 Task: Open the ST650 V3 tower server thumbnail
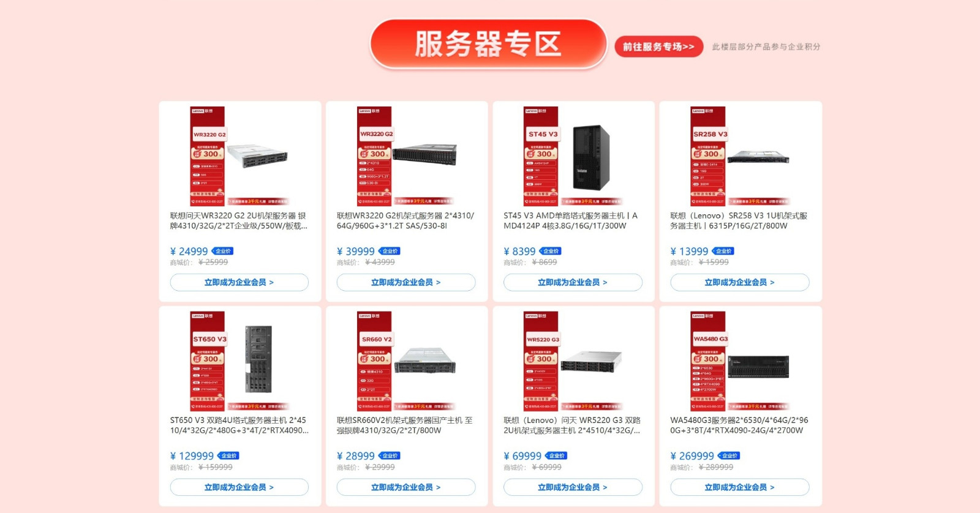pyautogui.click(x=239, y=361)
